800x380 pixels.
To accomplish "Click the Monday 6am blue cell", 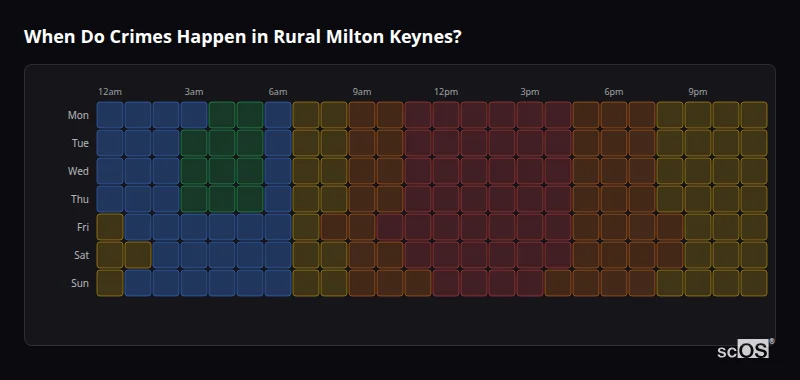I will [x=278, y=115].
